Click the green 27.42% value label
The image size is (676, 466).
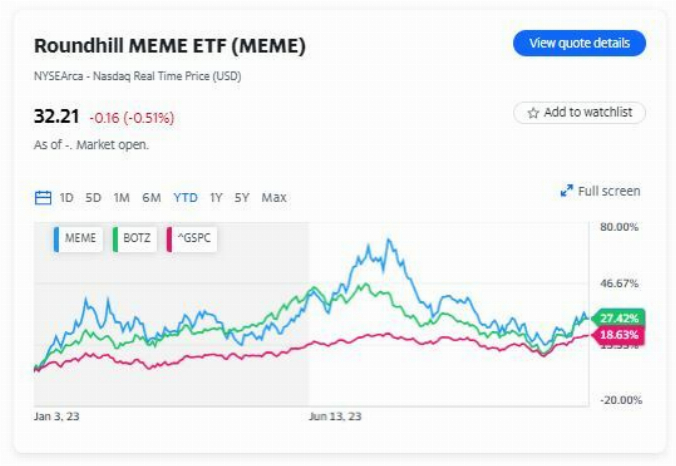pos(620,318)
